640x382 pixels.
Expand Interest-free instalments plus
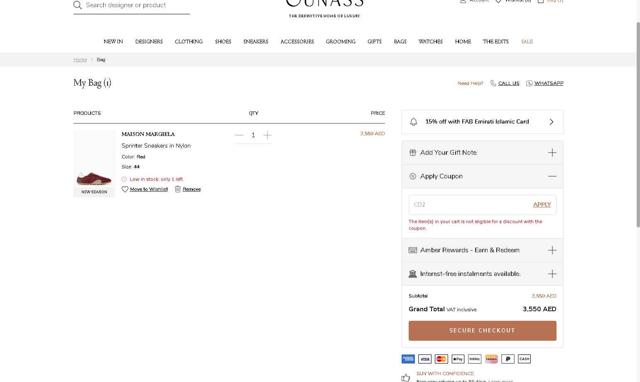(552, 274)
